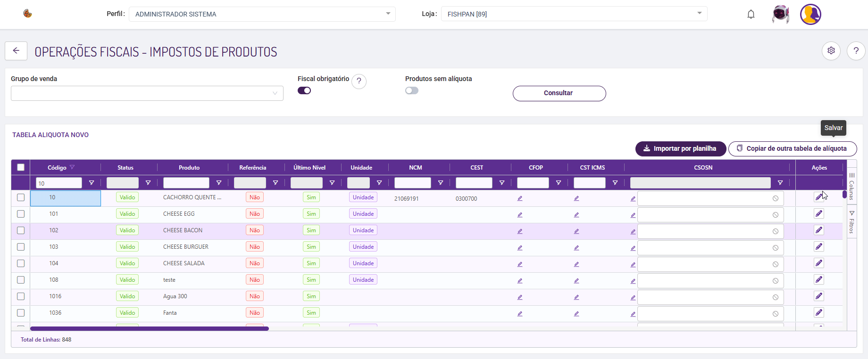The height and width of the screenshot is (359, 868).
Task: Check the row 1016 checkbox
Action: pos(21,296)
